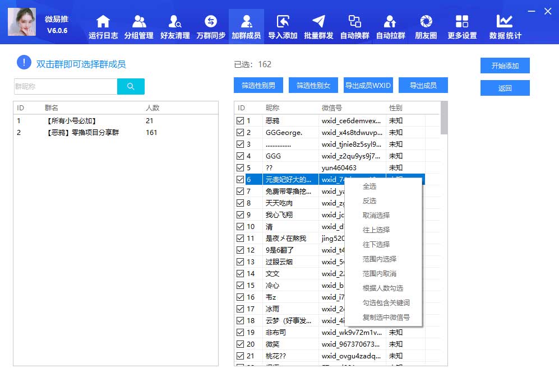The image size is (559, 392).
Task: Open 分组管理 group management icon
Action: pyautogui.click(x=138, y=22)
